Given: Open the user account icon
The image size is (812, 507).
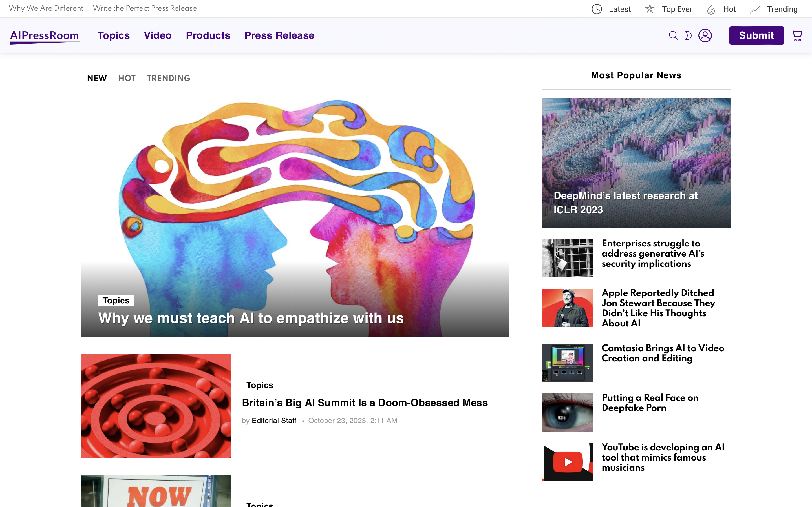Looking at the screenshot, I should 705,35.
